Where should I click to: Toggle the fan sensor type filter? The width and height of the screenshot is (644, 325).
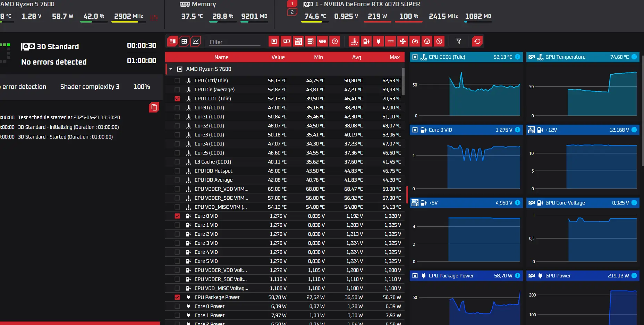pos(403,41)
